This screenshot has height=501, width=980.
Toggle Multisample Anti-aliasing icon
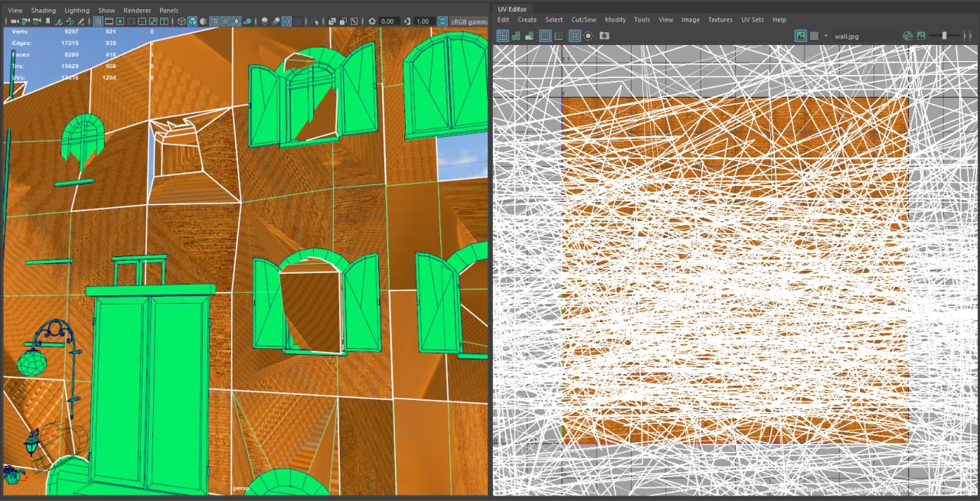[286, 21]
